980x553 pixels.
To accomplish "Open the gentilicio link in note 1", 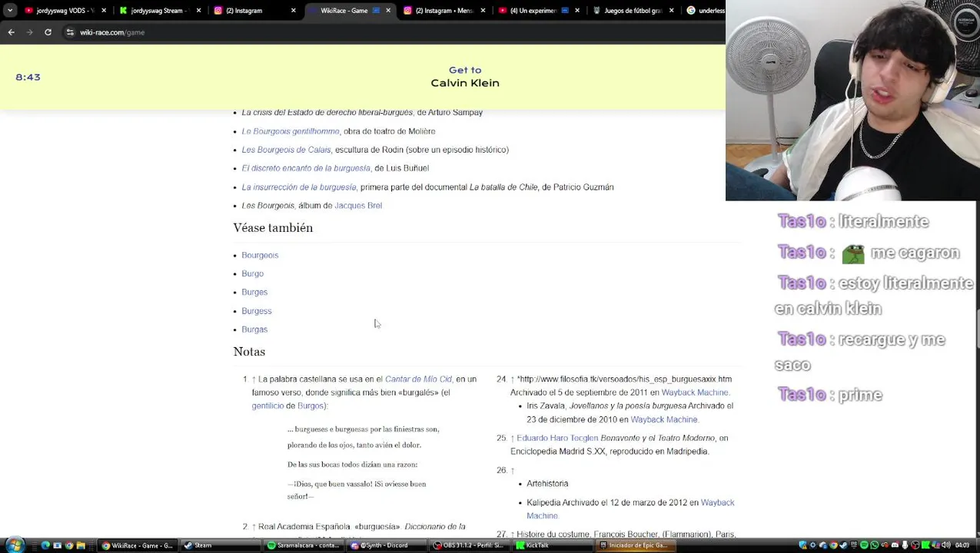I will click(267, 406).
